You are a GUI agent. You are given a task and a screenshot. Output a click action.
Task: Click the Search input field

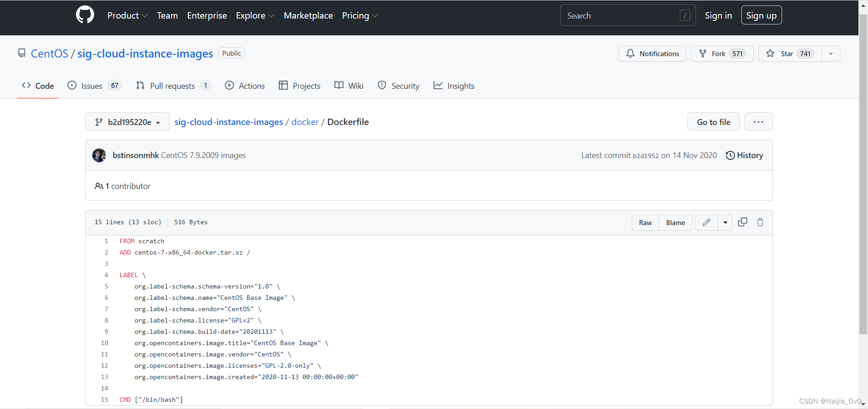click(x=628, y=15)
